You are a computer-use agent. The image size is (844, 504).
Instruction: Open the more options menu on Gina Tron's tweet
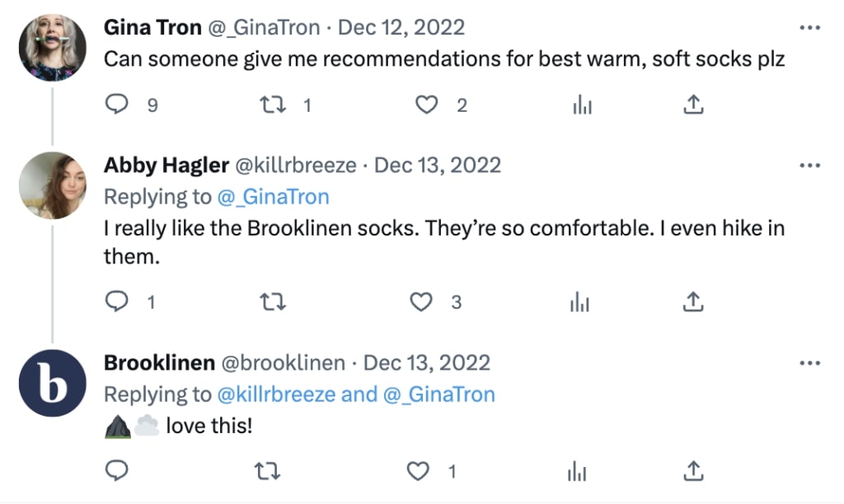809,27
